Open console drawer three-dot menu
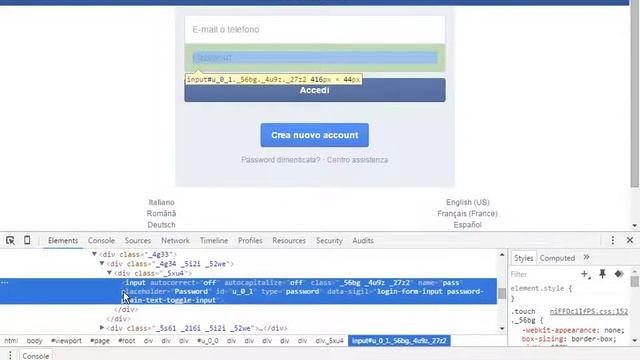Image resolution: width=640 pixels, height=360 pixels. [10, 356]
